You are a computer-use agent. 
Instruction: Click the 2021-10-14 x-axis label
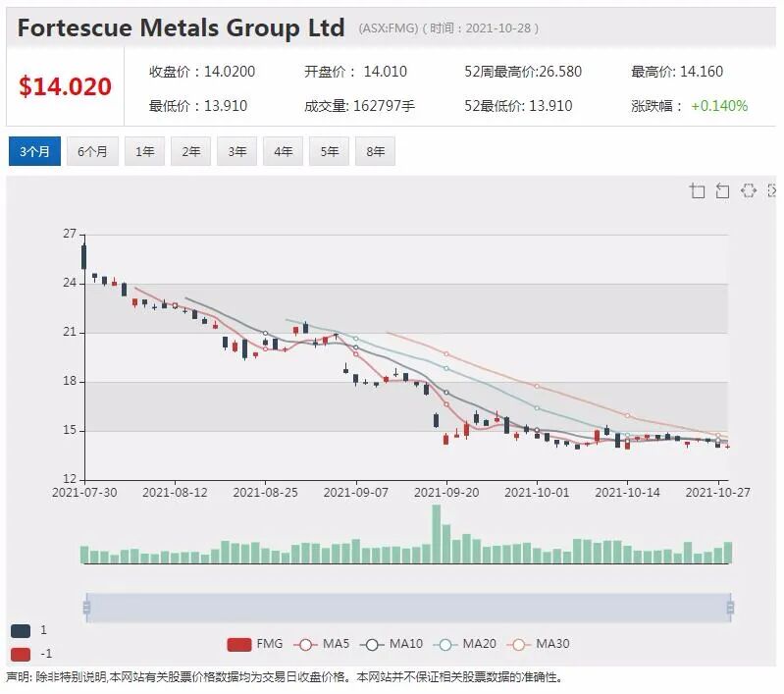[627, 493]
